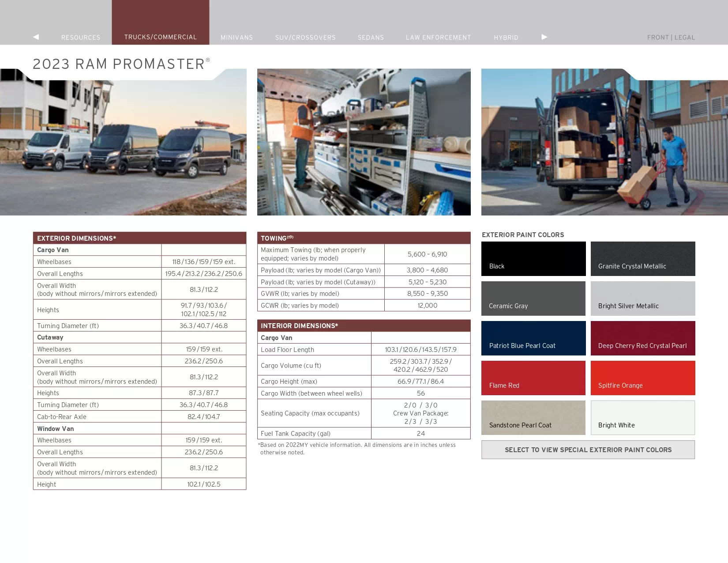Choose the Granite Crystal Metallic swatch
Screen dimensions: 728x563
click(643, 259)
